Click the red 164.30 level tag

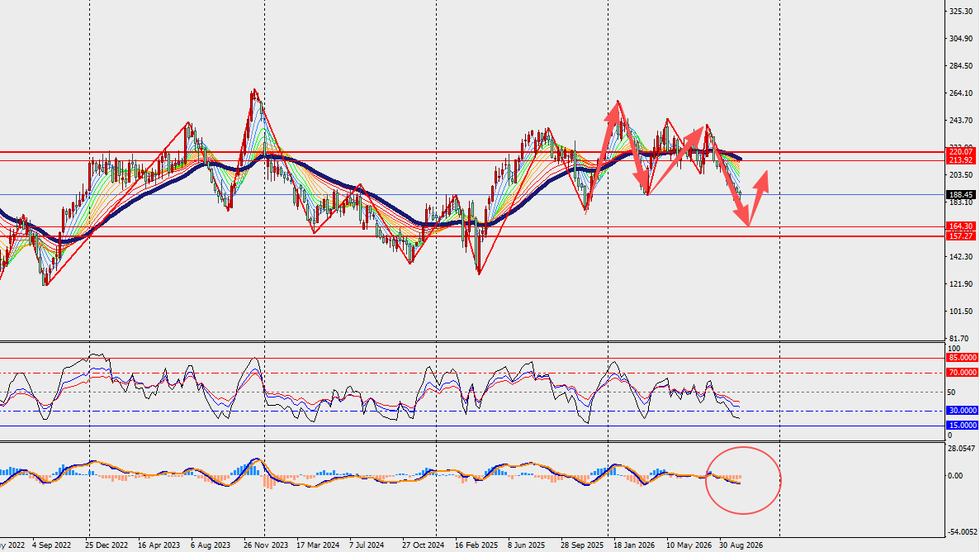click(961, 226)
